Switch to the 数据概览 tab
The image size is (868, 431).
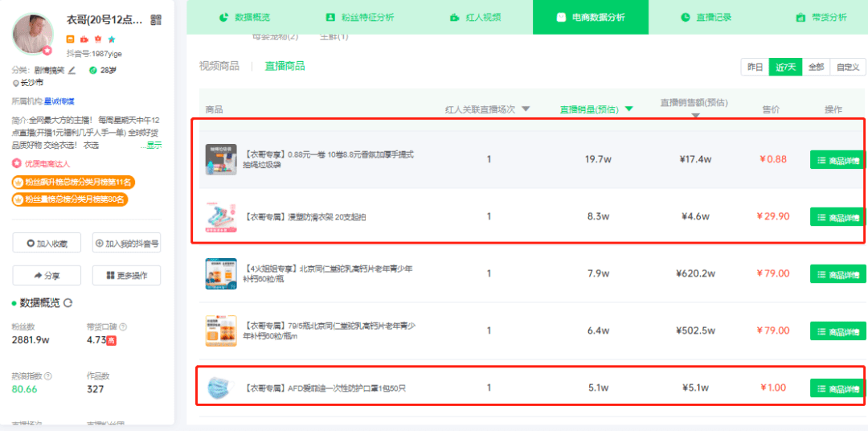[x=244, y=17]
